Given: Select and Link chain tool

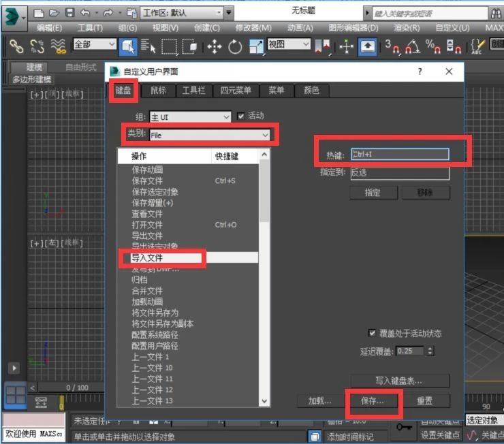Looking at the screenshot, I should pyautogui.click(x=16, y=46).
